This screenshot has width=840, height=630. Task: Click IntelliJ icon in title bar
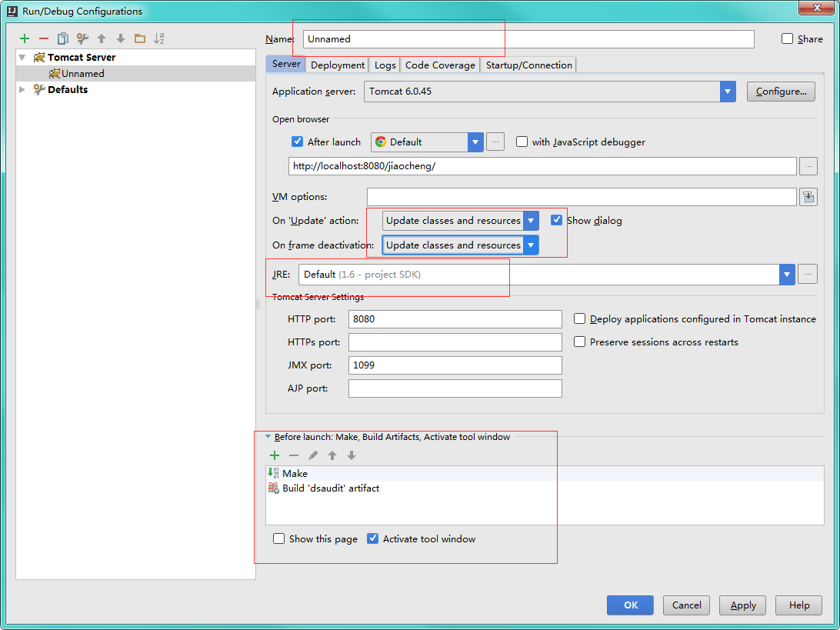click(x=12, y=11)
